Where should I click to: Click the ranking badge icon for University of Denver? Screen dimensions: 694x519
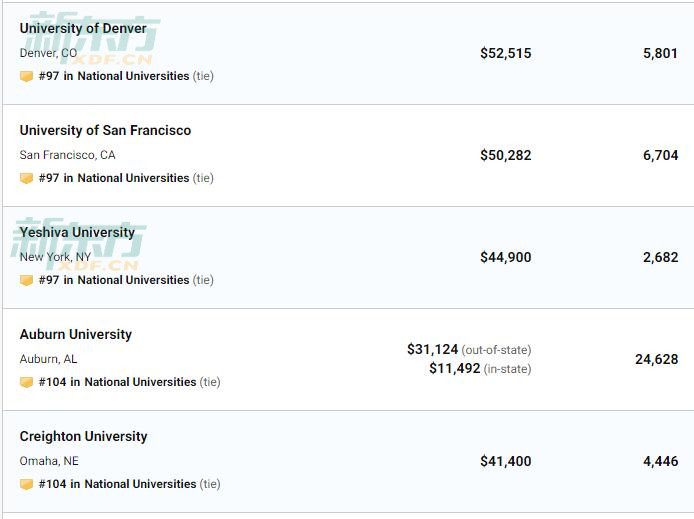27,77
